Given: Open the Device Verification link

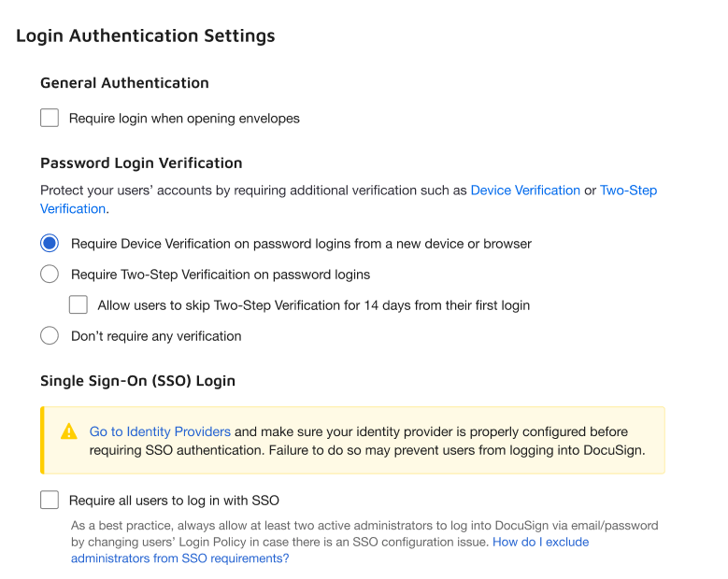Looking at the screenshot, I should (525, 191).
